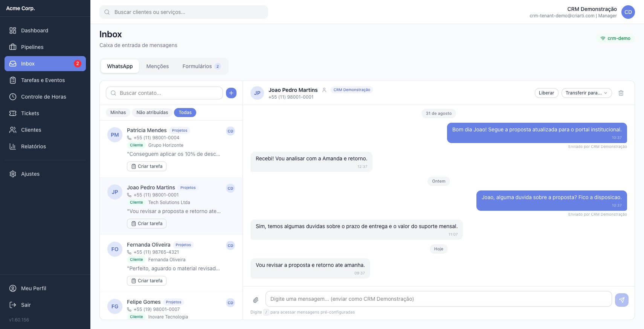Filter conversations by Minhas
The height and width of the screenshot is (329, 644).
[118, 113]
